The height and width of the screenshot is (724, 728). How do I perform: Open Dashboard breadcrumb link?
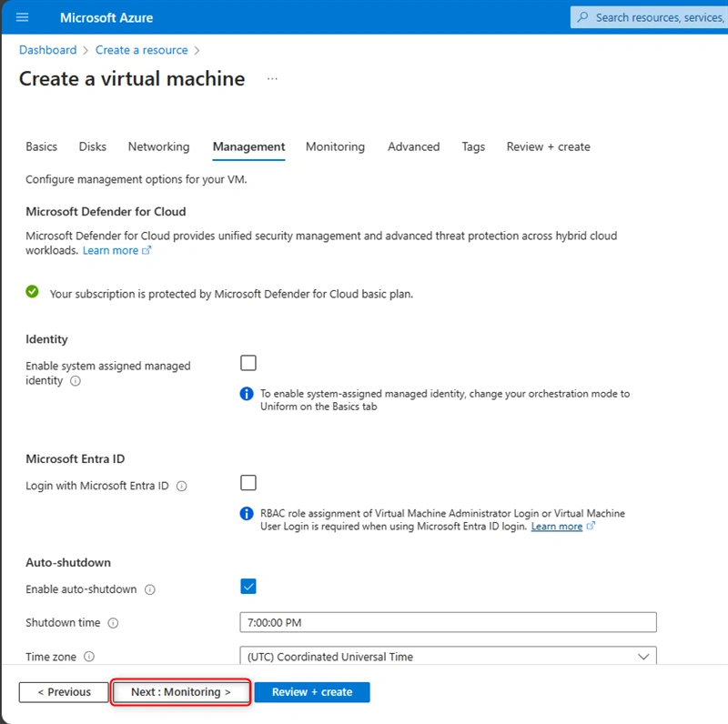point(48,50)
